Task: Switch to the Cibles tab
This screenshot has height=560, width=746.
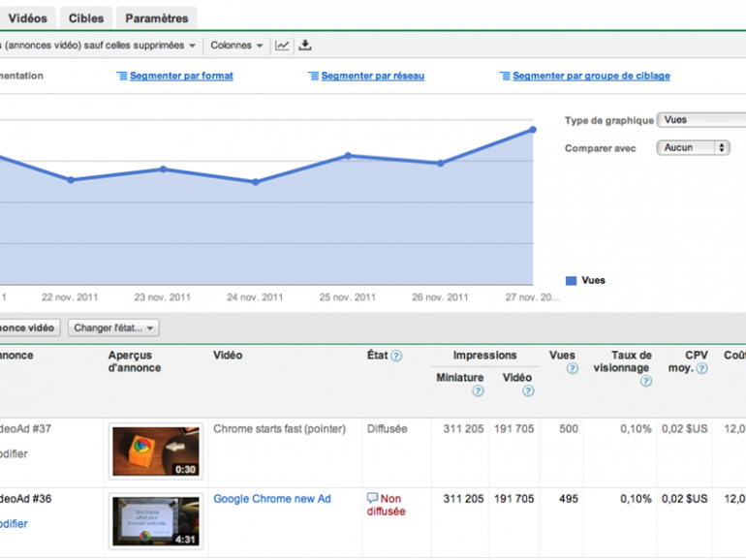Action: [x=86, y=18]
